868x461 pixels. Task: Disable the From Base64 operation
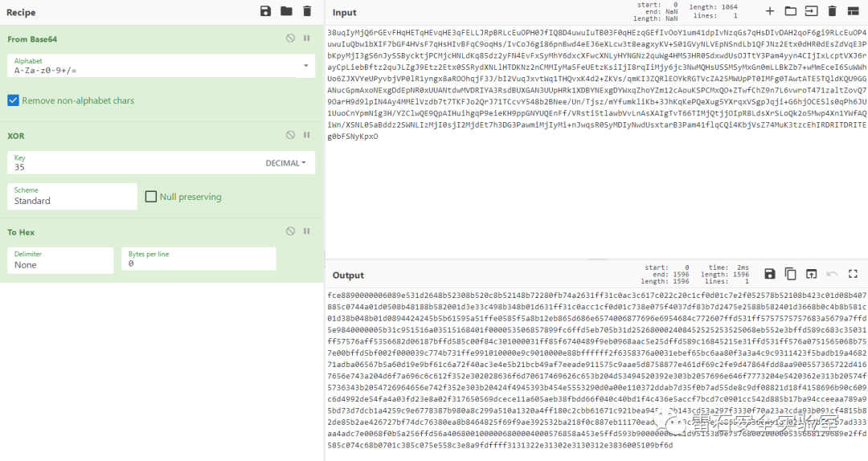pos(290,39)
